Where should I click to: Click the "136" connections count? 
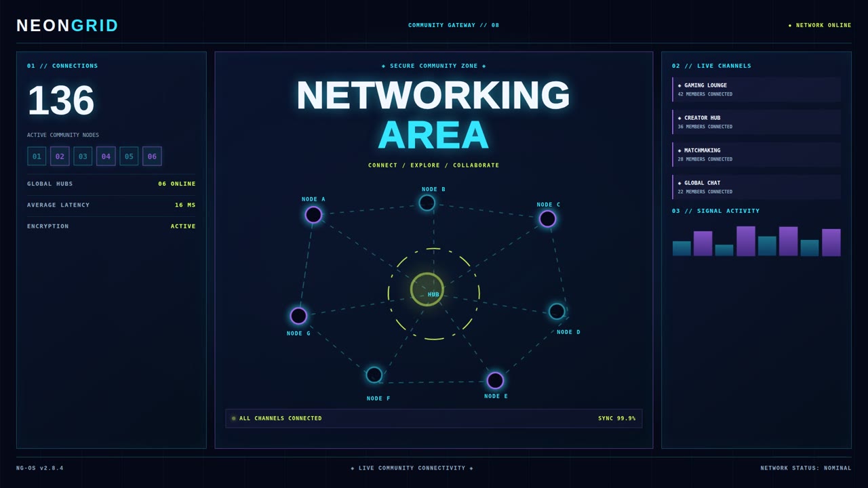point(61,100)
